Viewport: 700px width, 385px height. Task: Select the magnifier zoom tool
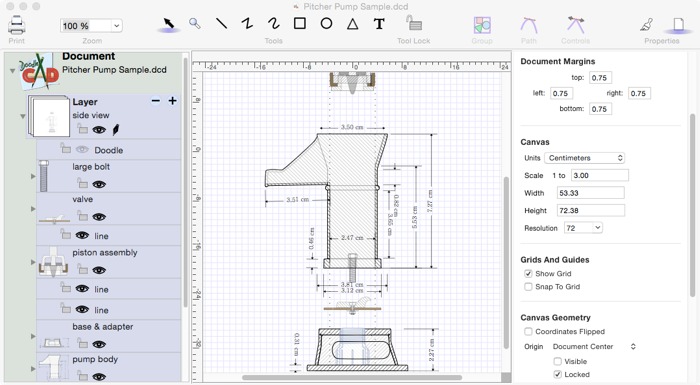pyautogui.click(x=194, y=23)
